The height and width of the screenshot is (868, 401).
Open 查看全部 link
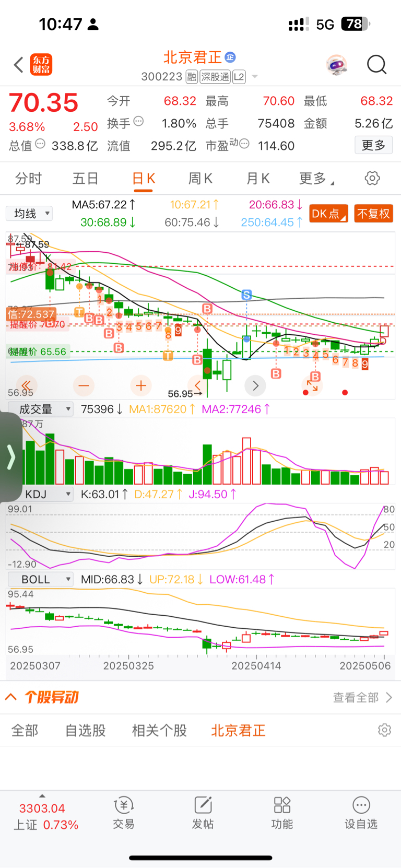[x=362, y=697]
